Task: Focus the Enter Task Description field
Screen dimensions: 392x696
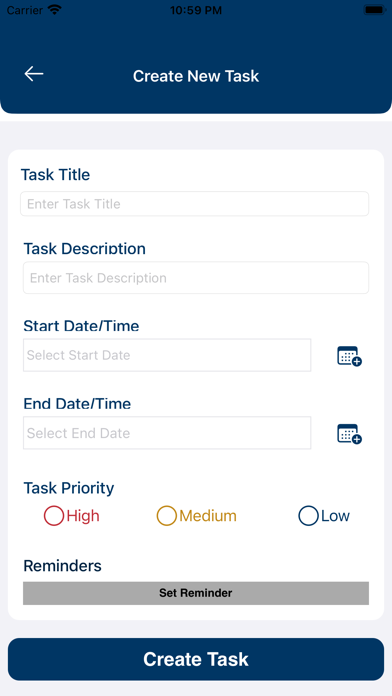Action: [x=196, y=278]
